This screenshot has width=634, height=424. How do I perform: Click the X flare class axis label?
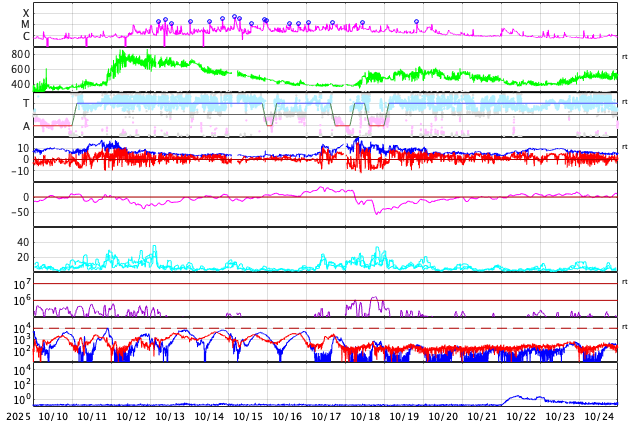click(x=26, y=13)
